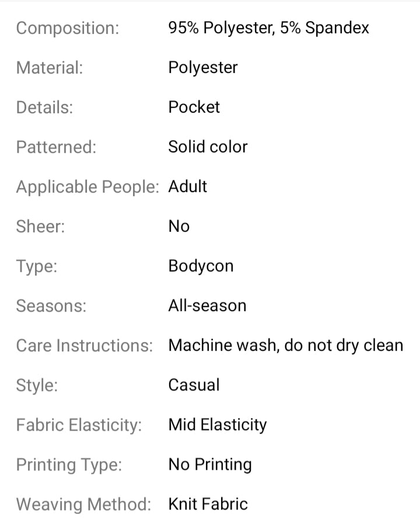Screen dimensions: 420x527
Task: Select the Adult value
Action: (188, 187)
